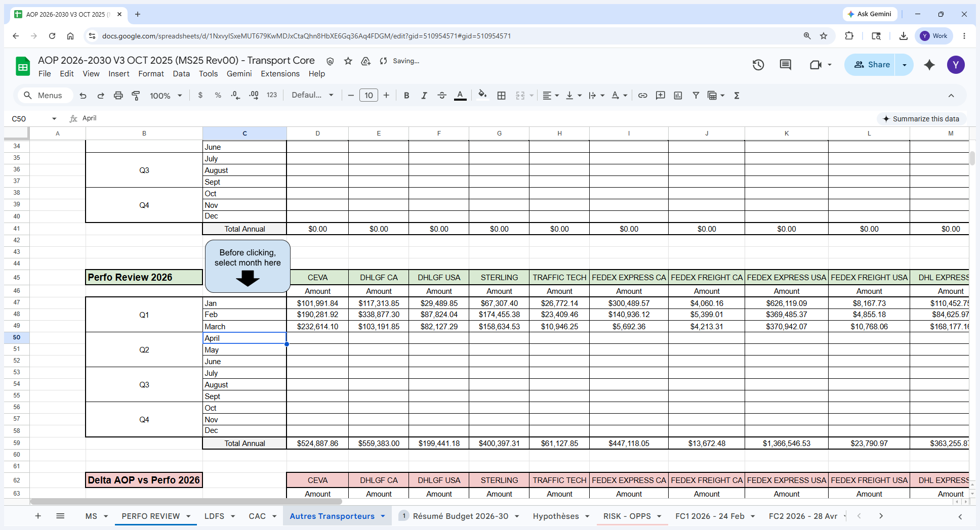Select the column D header
This screenshot has height=530, width=980.
pyautogui.click(x=317, y=134)
